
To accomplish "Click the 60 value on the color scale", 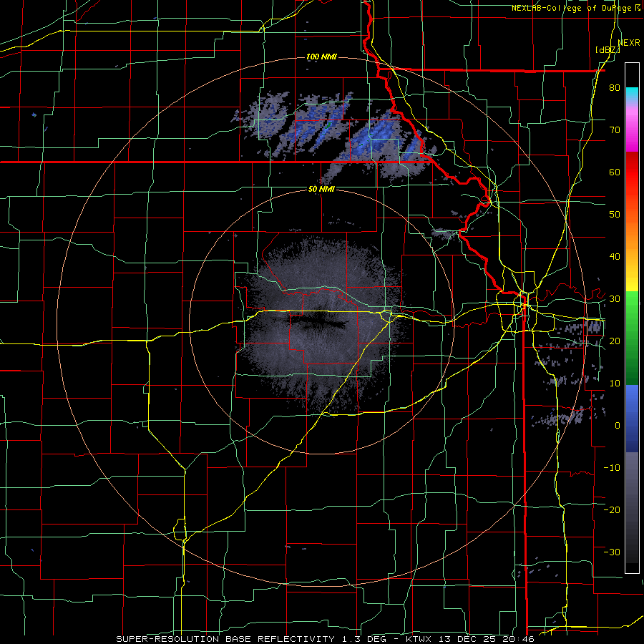I will click(615, 172).
